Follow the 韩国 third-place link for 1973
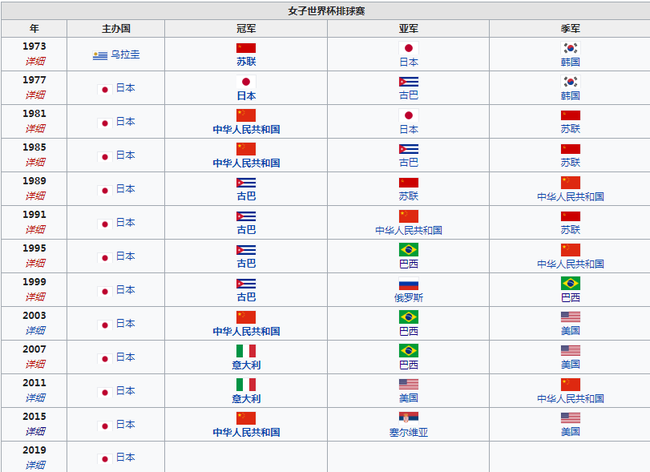 click(570, 62)
